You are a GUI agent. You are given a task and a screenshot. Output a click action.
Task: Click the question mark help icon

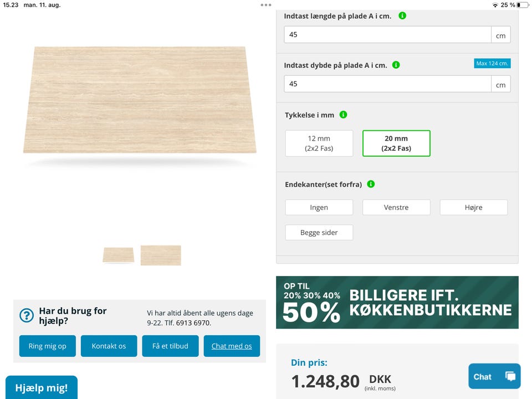[x=27, y=315]
